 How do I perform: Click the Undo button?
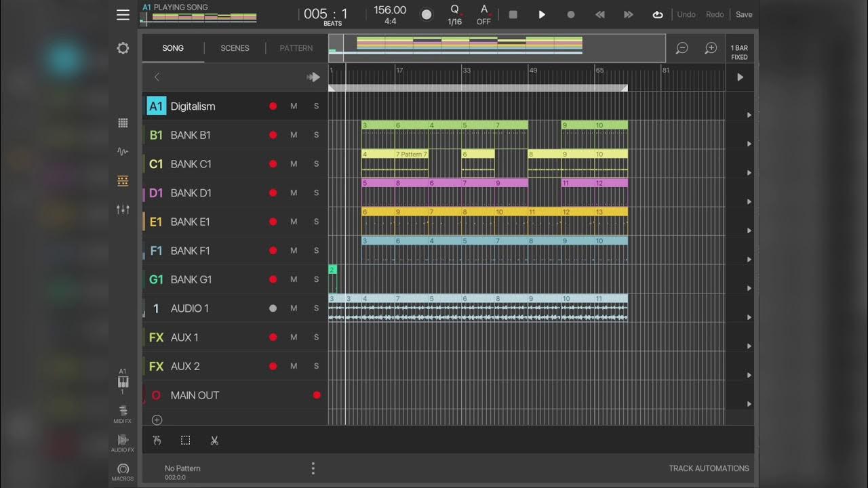686,14
